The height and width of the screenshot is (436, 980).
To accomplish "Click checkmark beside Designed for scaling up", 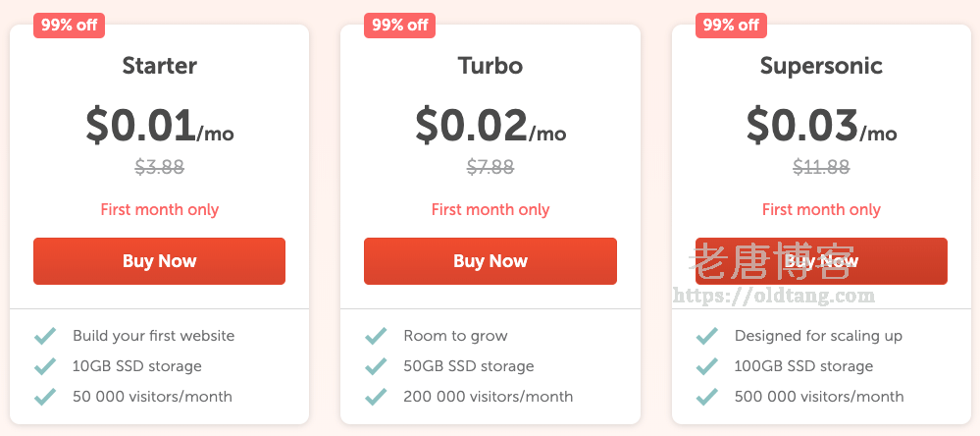I will pyautogui.click(x=706, y=336).
